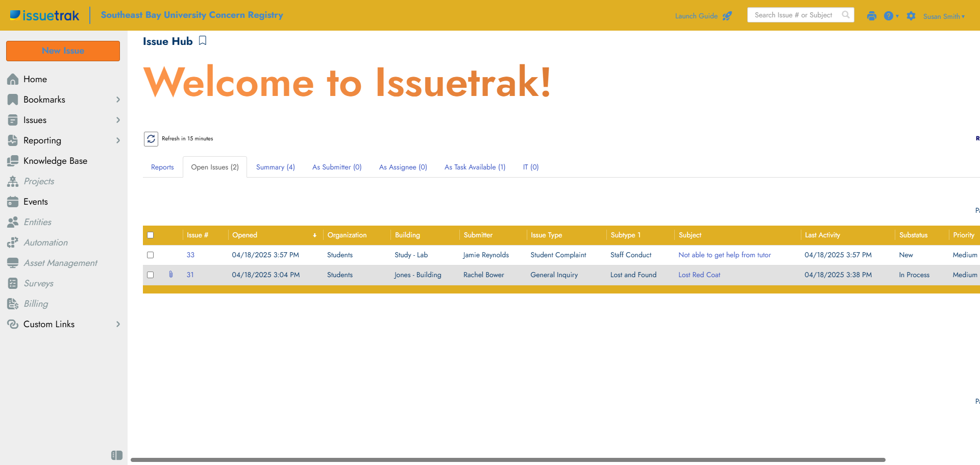Check the box for issue 33
Viewport: 980px width, 465px height.
(151, 255)
